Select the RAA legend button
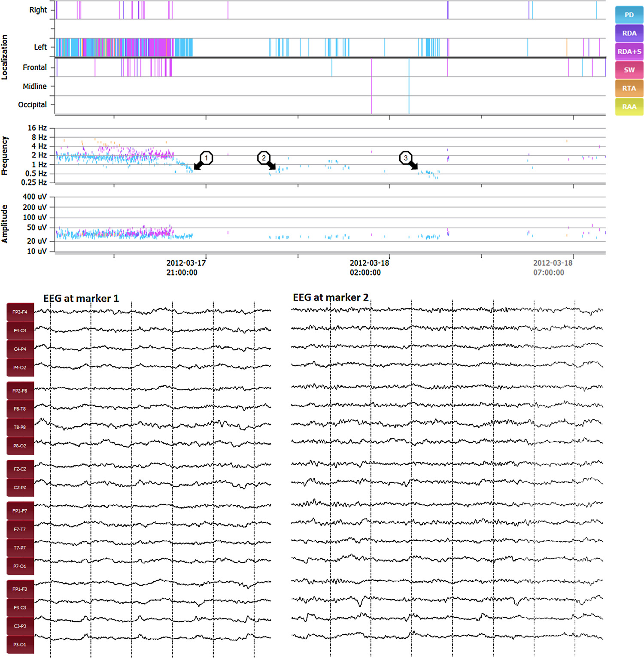 click(x=629, y=107)
